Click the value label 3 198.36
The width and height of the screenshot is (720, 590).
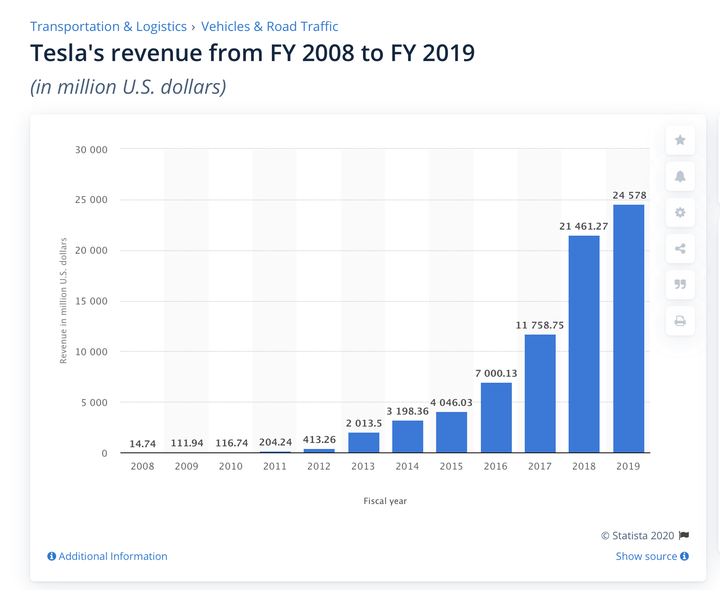tap(407, 411)
